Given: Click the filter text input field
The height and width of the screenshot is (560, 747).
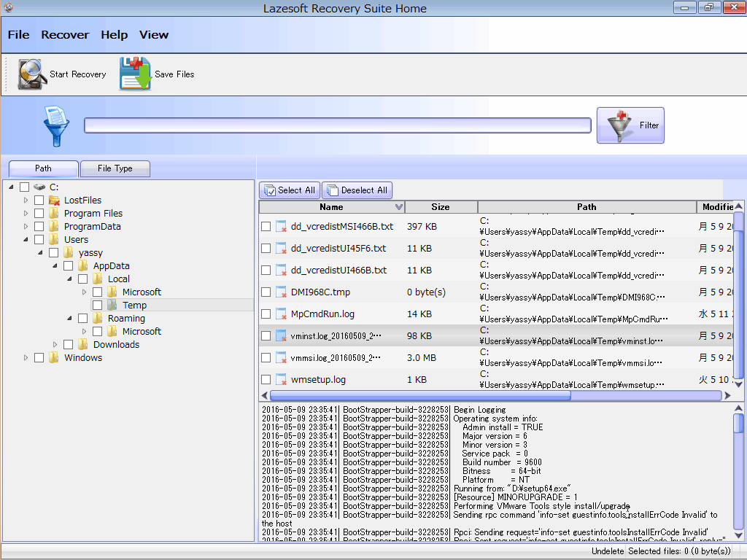Looking at the screenshot, I should pos(337,125).
